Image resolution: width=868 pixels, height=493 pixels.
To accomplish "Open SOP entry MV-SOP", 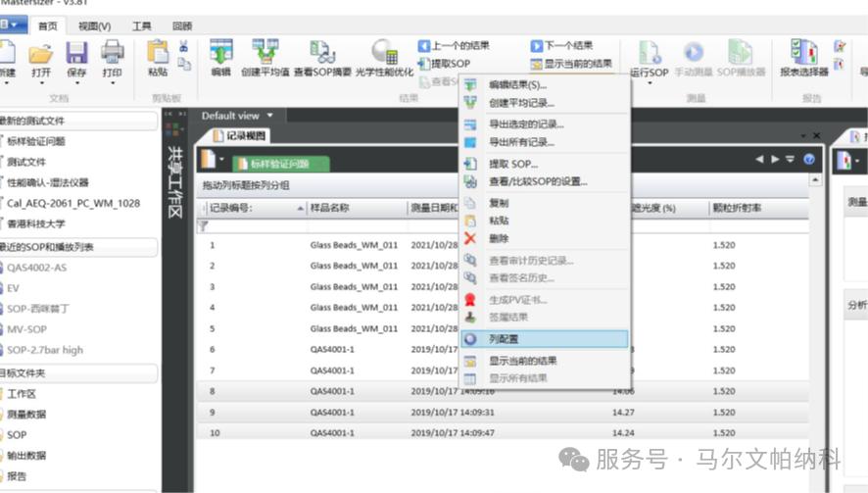I will click(x=26, y=329).
